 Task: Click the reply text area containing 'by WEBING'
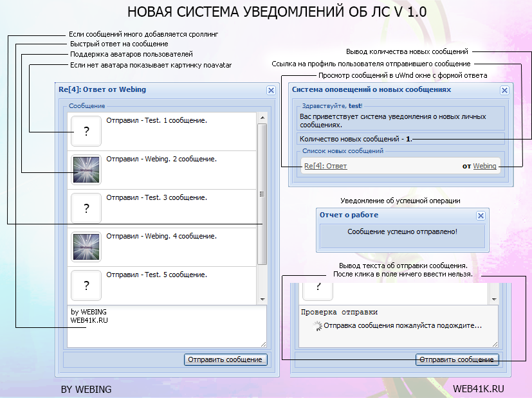click(167, 327)
